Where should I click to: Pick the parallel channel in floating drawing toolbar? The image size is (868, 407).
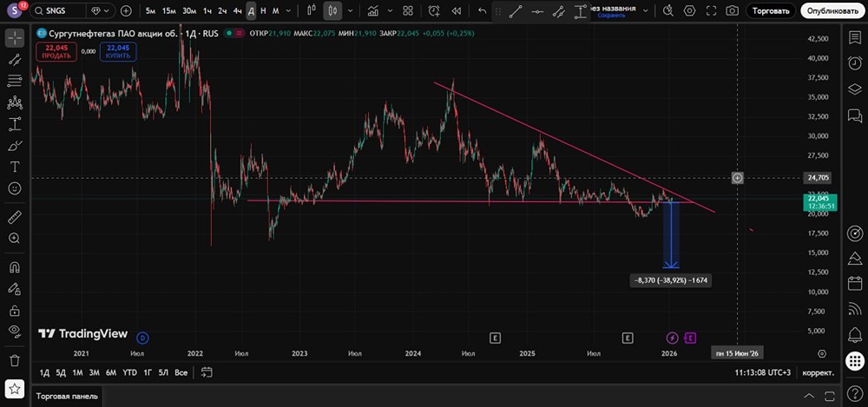pyautogui.click(x=558, y=11)
